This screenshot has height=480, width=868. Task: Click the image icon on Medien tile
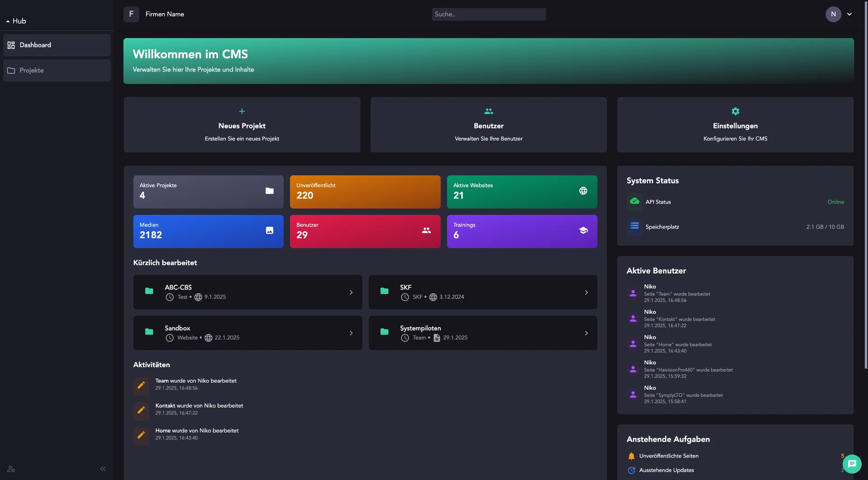click(269, 231)
